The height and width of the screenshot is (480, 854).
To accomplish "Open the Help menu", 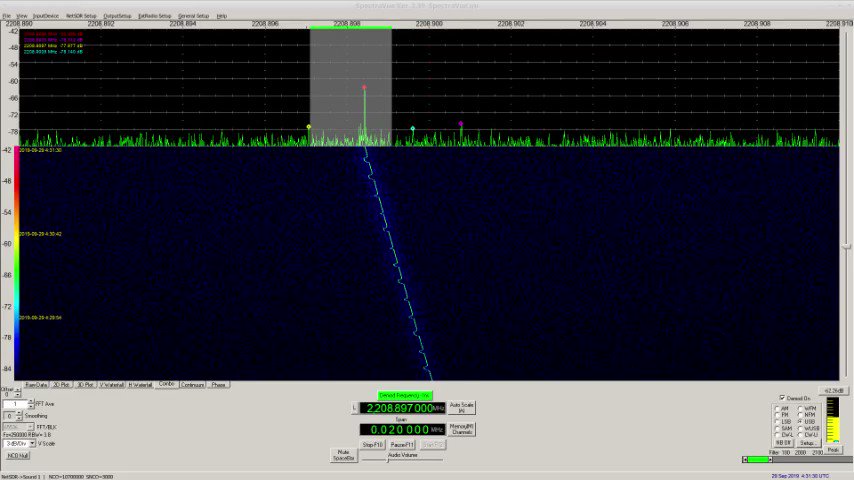I will 222,16.
